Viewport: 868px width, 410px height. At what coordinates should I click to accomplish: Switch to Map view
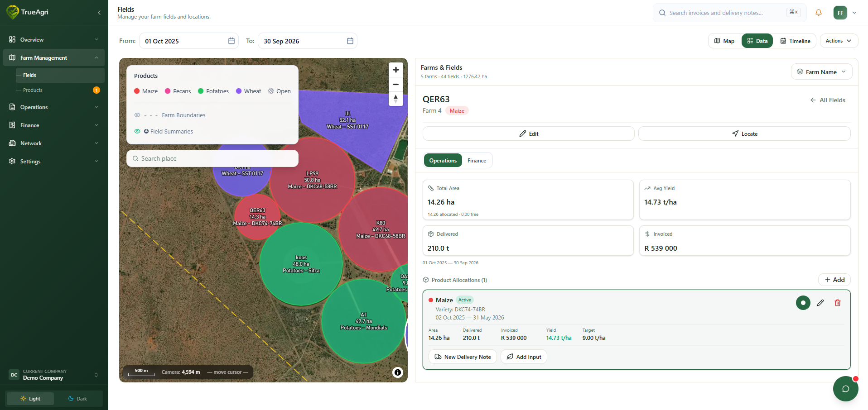coord(724,41)
